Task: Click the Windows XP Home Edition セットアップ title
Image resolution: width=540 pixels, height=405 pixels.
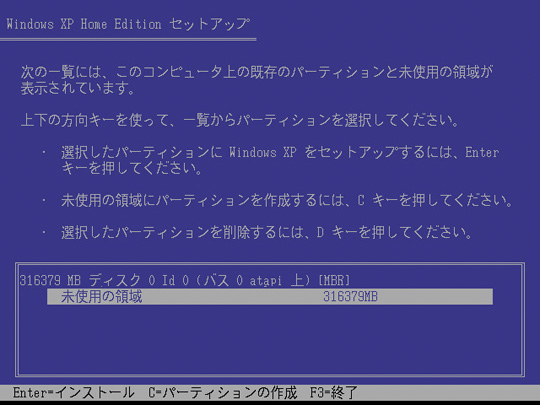Action: [x=128, y=24]
